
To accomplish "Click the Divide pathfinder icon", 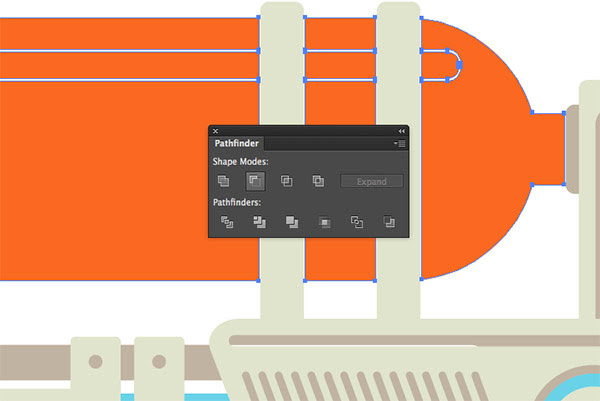I will [x=227, y=222].
